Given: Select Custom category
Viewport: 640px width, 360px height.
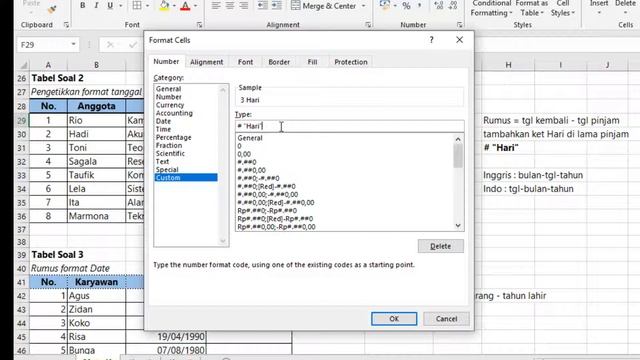Looking at the screenshot, I should [186, 178].
